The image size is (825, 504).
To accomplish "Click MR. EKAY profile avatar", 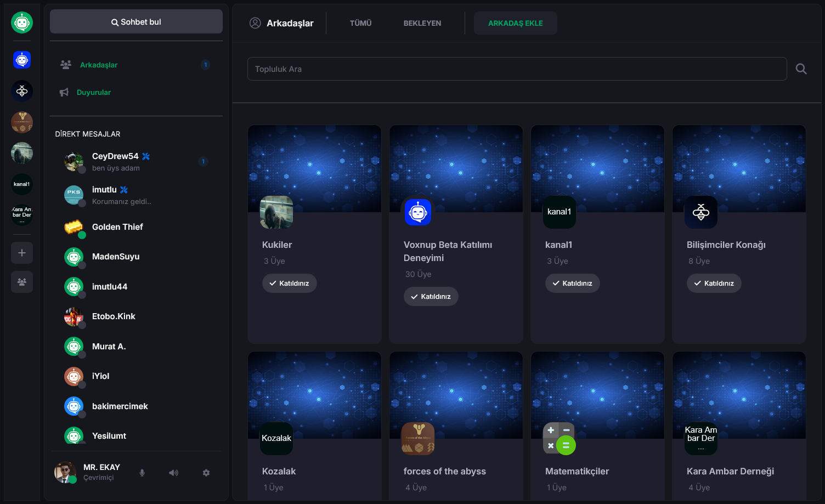I will click(65, 472).
